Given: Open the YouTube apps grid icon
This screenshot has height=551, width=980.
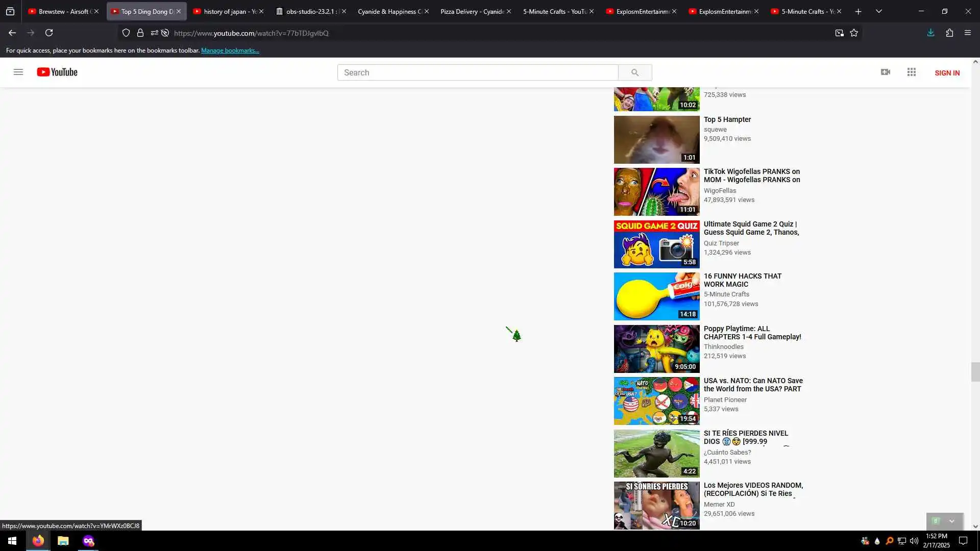Looking at the screenshot, I should [x=912, y=72].
